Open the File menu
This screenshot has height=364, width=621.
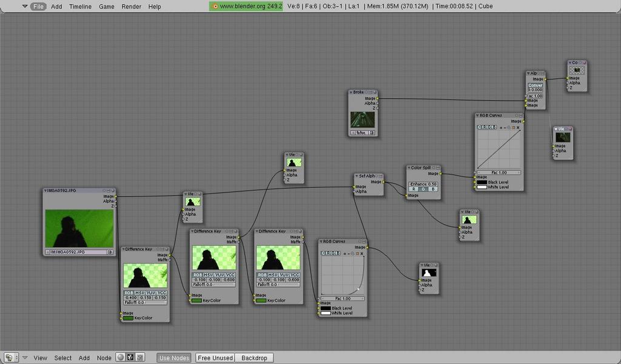[x=38, y=6]
